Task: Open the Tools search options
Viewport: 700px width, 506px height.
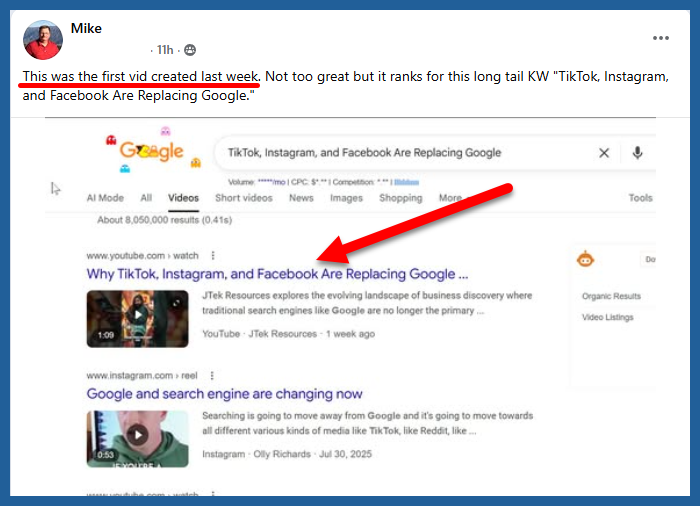Action: pyautogui.click(x=640, y=198)
